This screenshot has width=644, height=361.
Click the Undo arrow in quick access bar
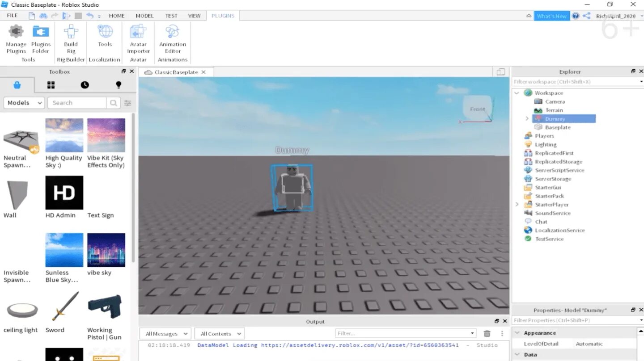tap(90, 16)
